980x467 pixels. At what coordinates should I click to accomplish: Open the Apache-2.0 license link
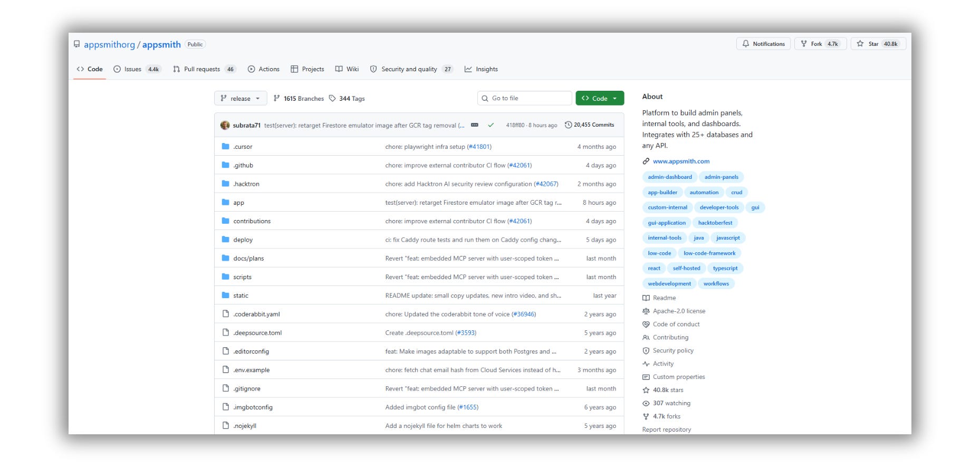coord(679,311)
